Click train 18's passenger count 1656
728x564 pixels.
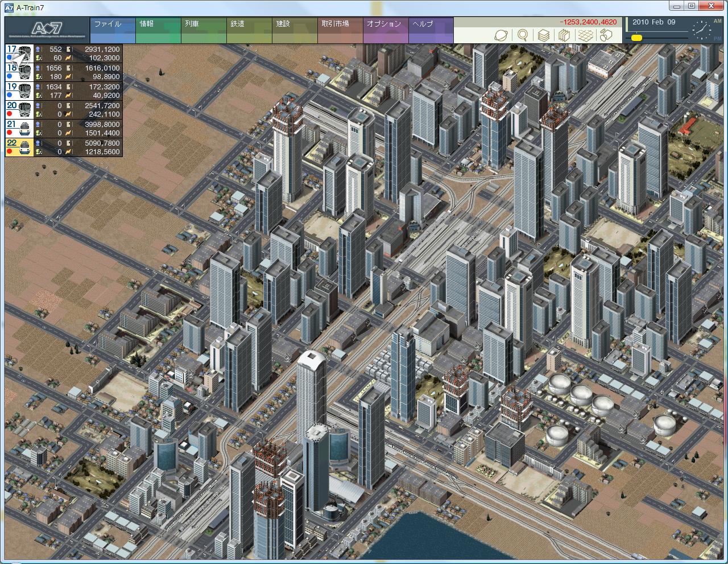[53, 68]
